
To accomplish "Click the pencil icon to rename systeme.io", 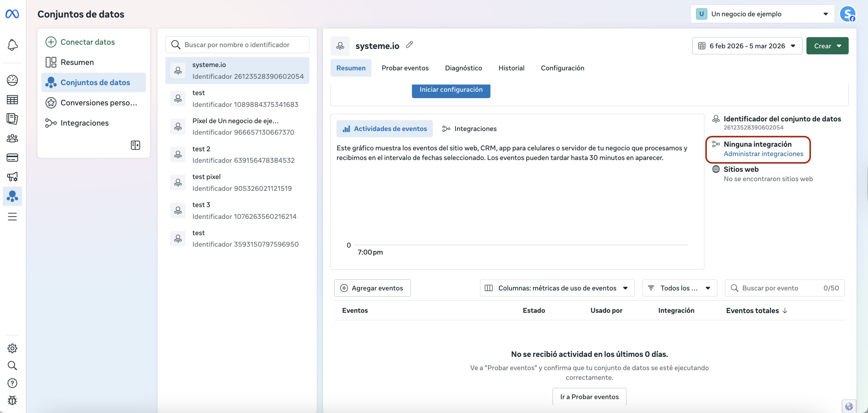I will click(409, 45).
